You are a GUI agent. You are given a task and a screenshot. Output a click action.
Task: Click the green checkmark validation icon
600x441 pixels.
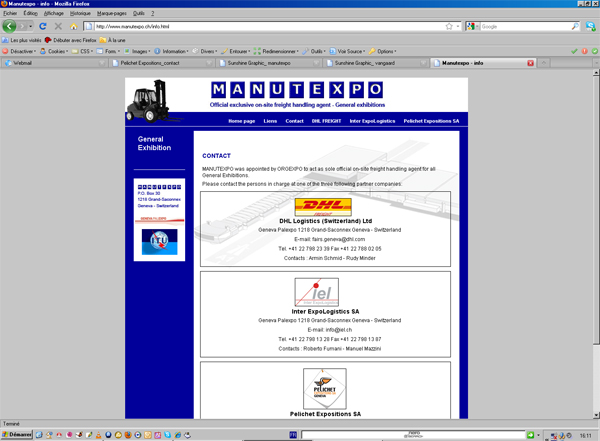pos(574,51)
